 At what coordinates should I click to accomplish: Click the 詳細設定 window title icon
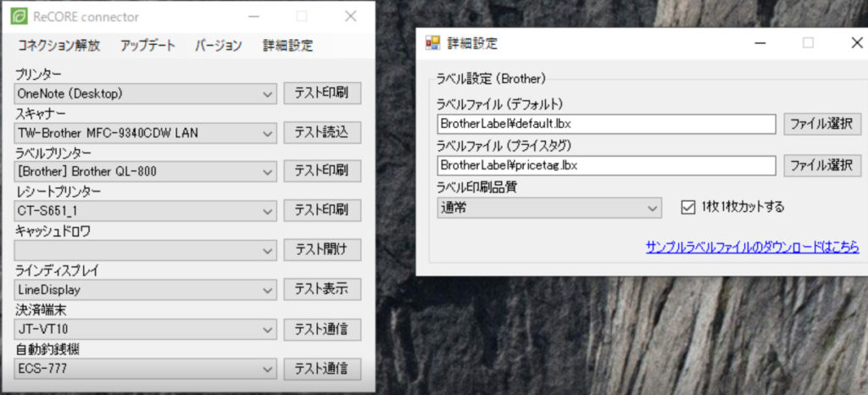(432, 42)
